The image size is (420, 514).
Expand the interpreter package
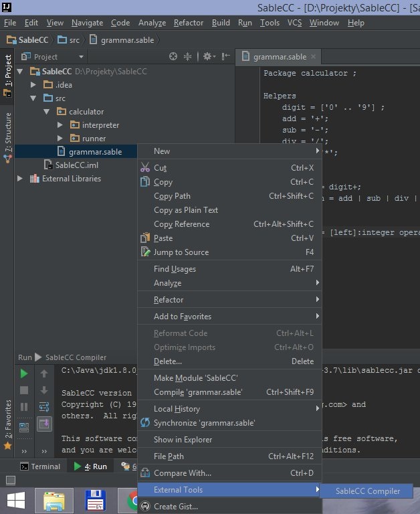pyautogui.click(x=60, y=125)
